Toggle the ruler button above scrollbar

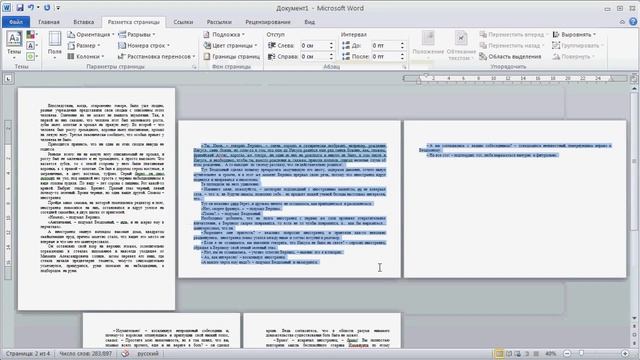pyautogui.click(x=633, y=79)
